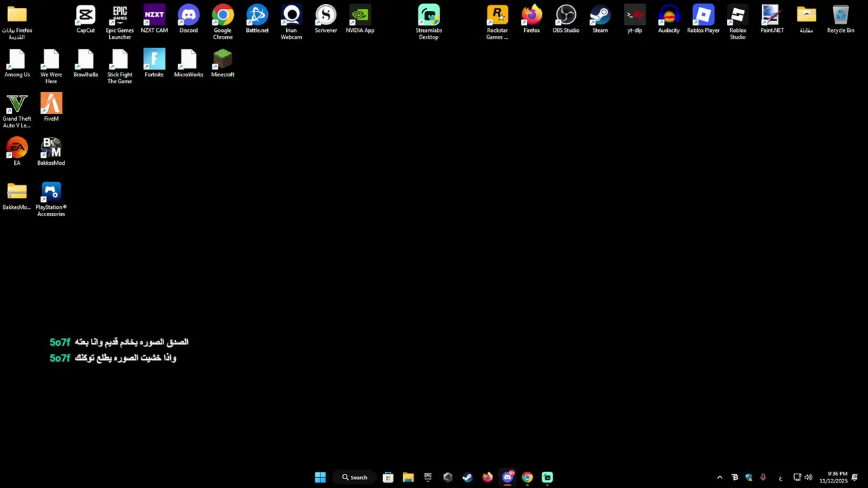Open Steam desktop shortcut
Screen dimensions: 868x488
pyautogui.click(x=600, y=20)
